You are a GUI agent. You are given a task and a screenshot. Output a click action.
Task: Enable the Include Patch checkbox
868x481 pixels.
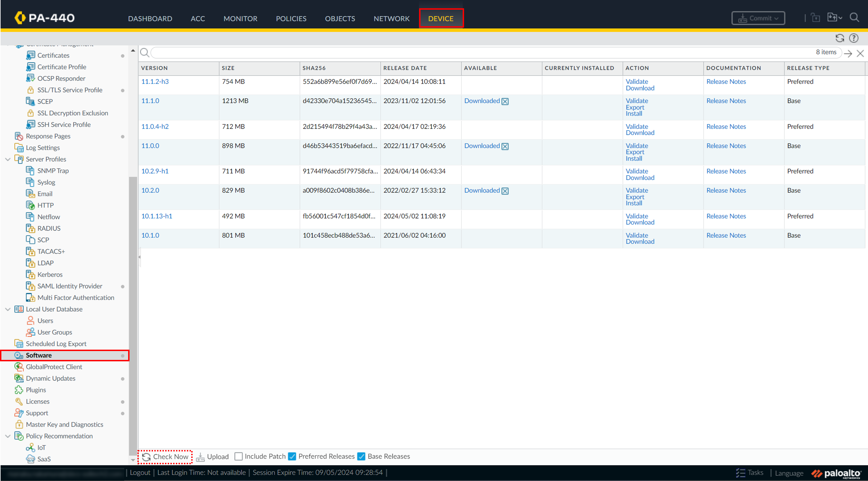(x=239, y=456)
